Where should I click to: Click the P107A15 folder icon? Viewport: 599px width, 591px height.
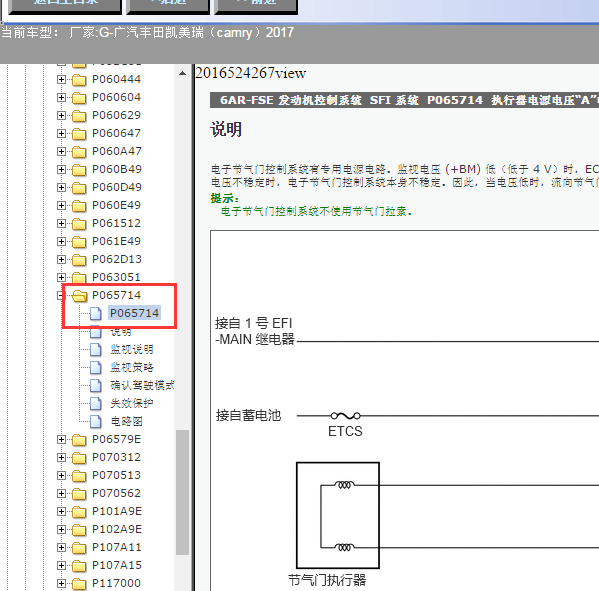point(79,566)
